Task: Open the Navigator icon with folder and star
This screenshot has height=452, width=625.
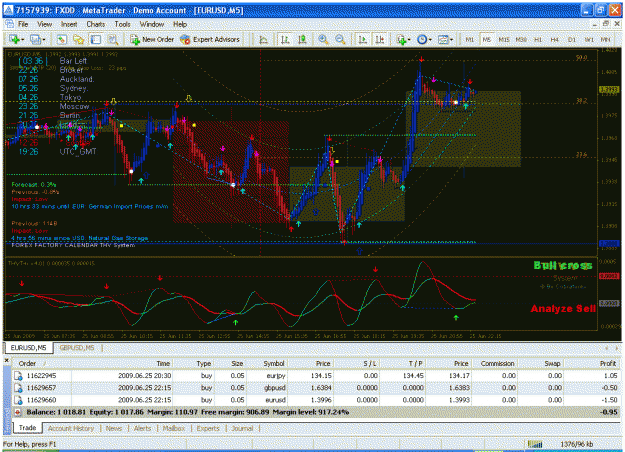Action: 79,39
